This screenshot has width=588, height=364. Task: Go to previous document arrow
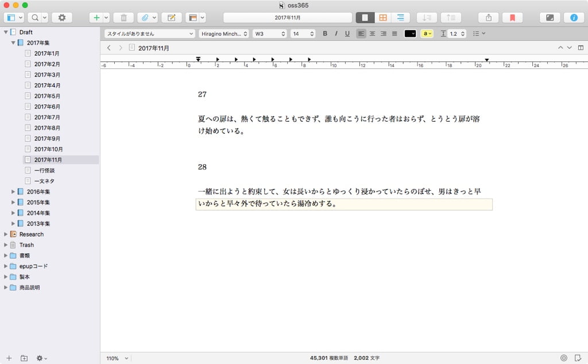point(560,48)
